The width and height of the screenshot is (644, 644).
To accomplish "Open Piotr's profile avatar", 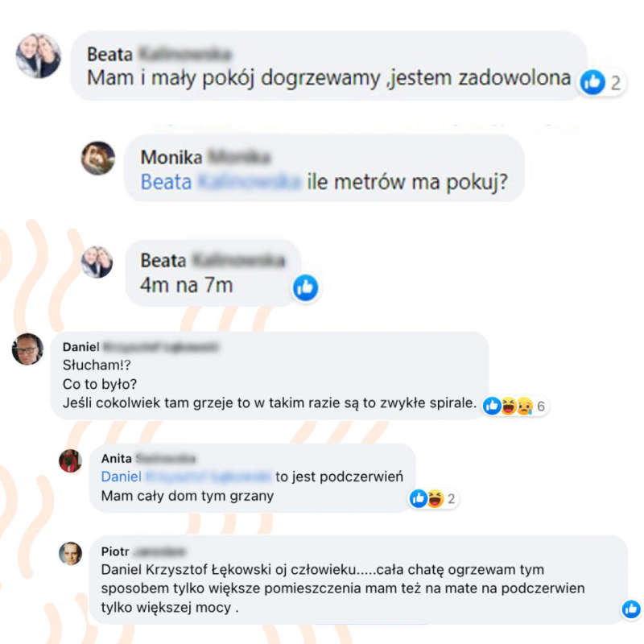I will tap(70, 554).
